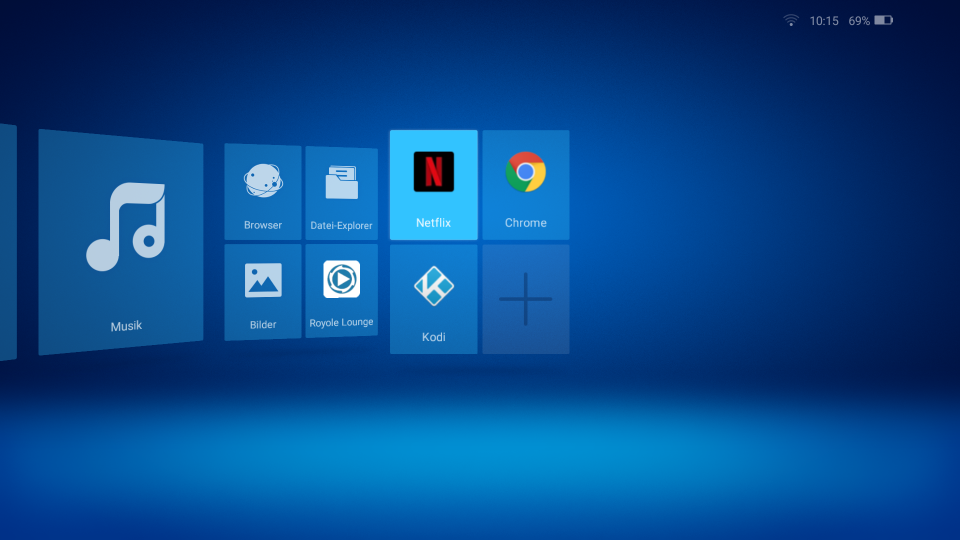
Task: Click the "Datei-Explorer" label text
Action: point(341,226)
